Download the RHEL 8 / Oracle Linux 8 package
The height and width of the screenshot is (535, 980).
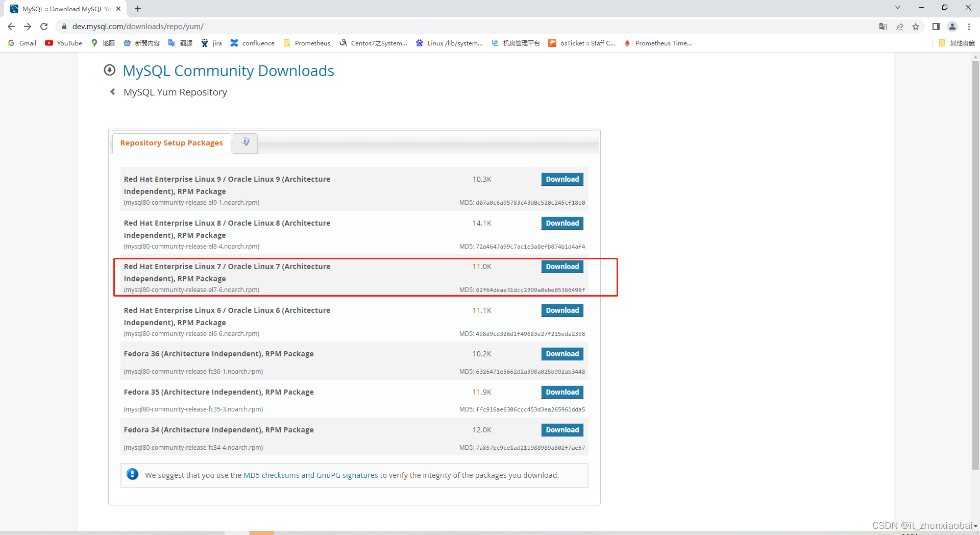pyautogui.click(x=562, y=223)
